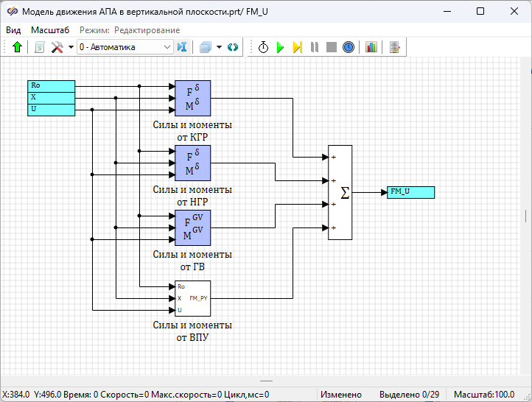Viewport: 532px width, 402px height.
Task: Start simulation with green play button
Action: coord(280,47)
